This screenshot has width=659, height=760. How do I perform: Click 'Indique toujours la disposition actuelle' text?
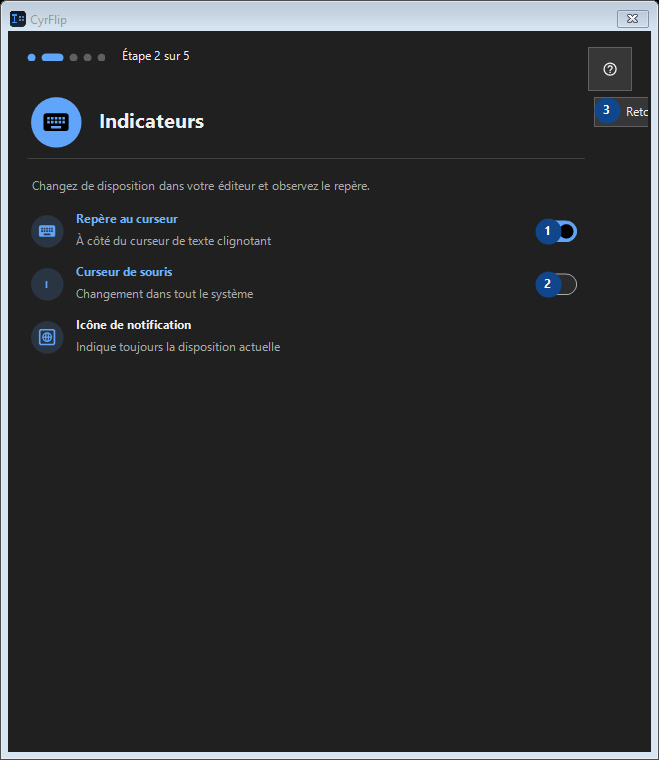(x=178, y=347)
